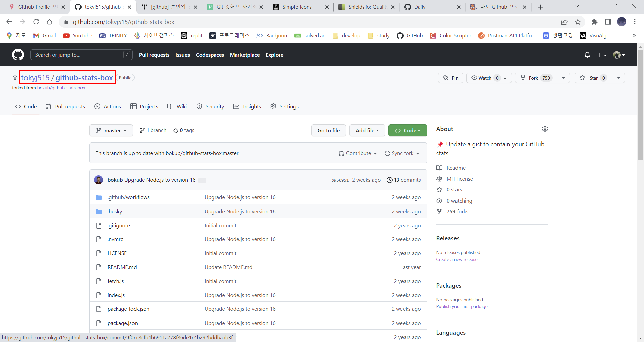Screen dimensions: 644x342
Task: Fork this repository
Action: point(536,78)
